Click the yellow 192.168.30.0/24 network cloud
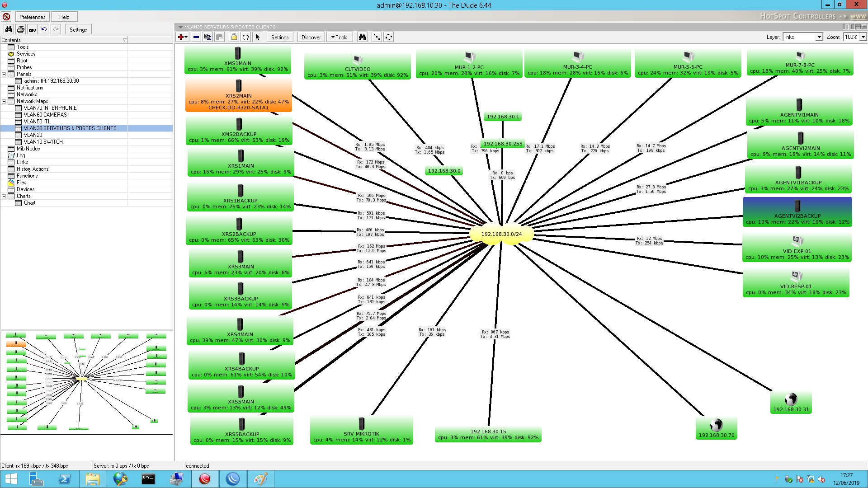 (501, 234)
